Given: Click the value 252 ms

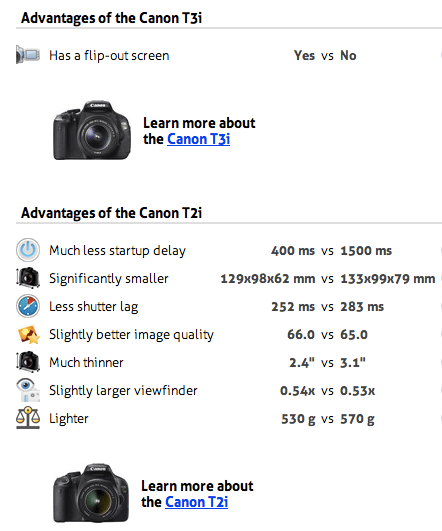Looking at the screenshot, I should point(293,307).
